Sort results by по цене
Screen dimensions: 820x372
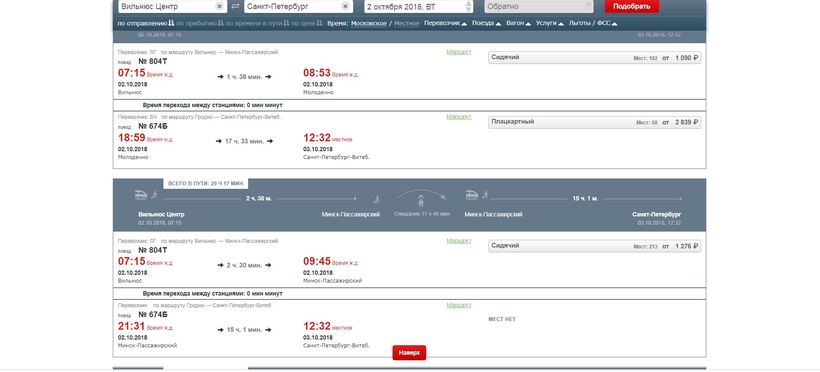[306, 24]
